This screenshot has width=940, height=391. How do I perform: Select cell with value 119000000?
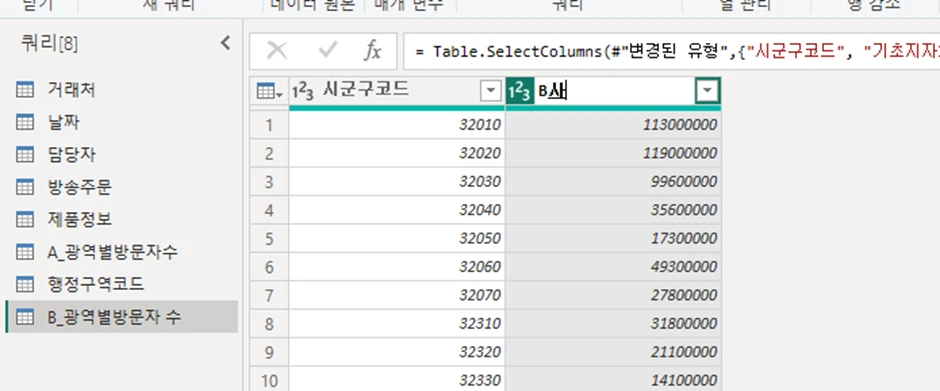tap(613, 154)
